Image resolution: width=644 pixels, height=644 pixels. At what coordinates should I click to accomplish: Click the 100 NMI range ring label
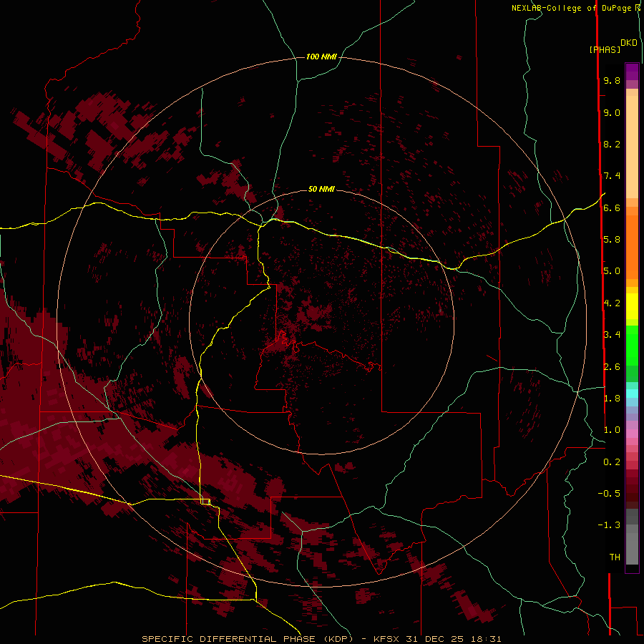321,57
